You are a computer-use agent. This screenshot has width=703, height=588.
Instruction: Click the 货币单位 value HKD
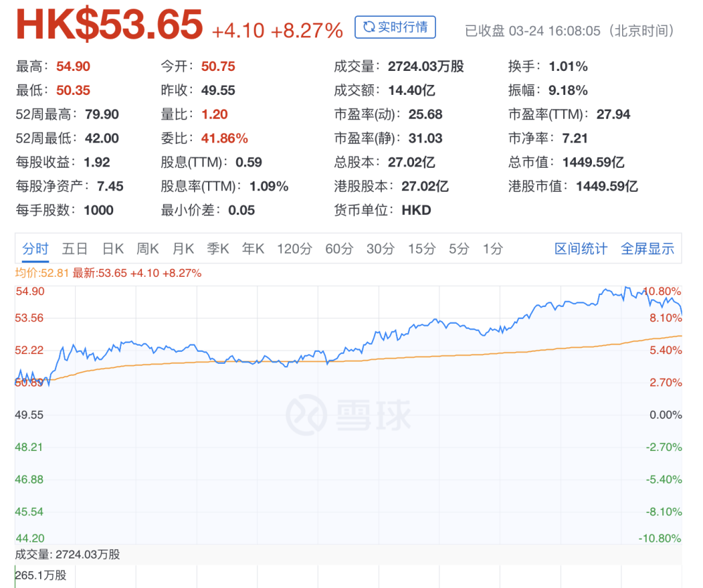(x=416, y=210)
